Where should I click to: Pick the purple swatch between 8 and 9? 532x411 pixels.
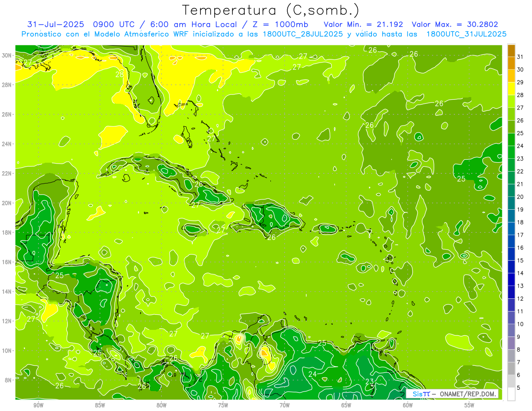pos(511,343)
